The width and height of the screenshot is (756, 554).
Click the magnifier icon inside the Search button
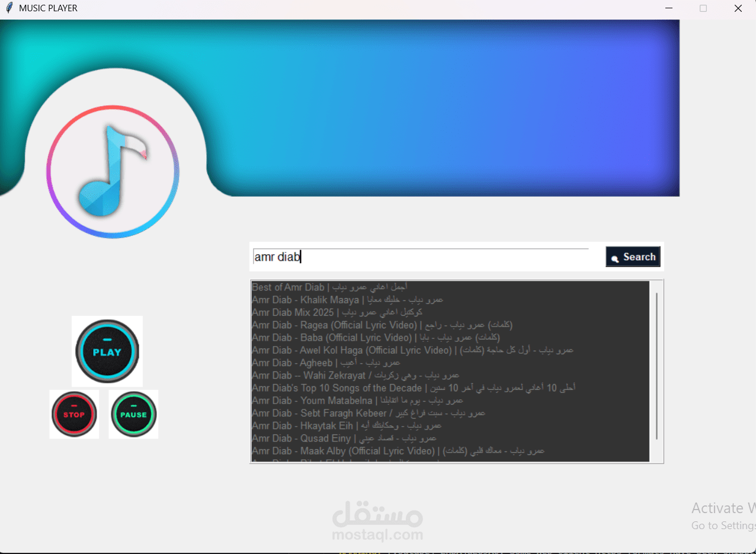point(615,257)
